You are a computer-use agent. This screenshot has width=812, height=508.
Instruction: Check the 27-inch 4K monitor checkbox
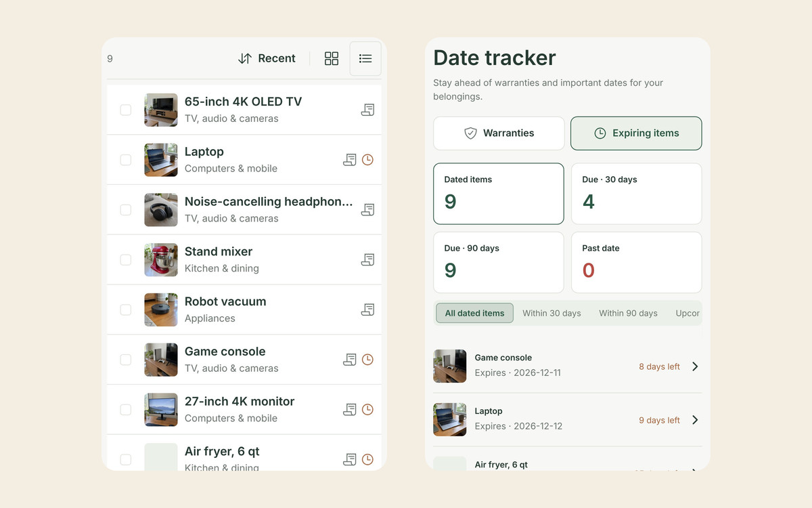[126, 410]
